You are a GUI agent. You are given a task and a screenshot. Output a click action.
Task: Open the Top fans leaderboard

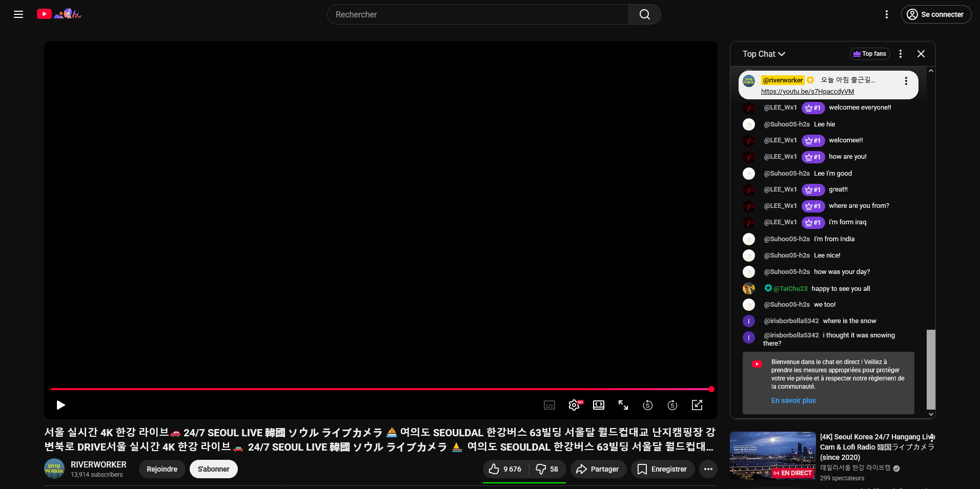click(870, 54)
